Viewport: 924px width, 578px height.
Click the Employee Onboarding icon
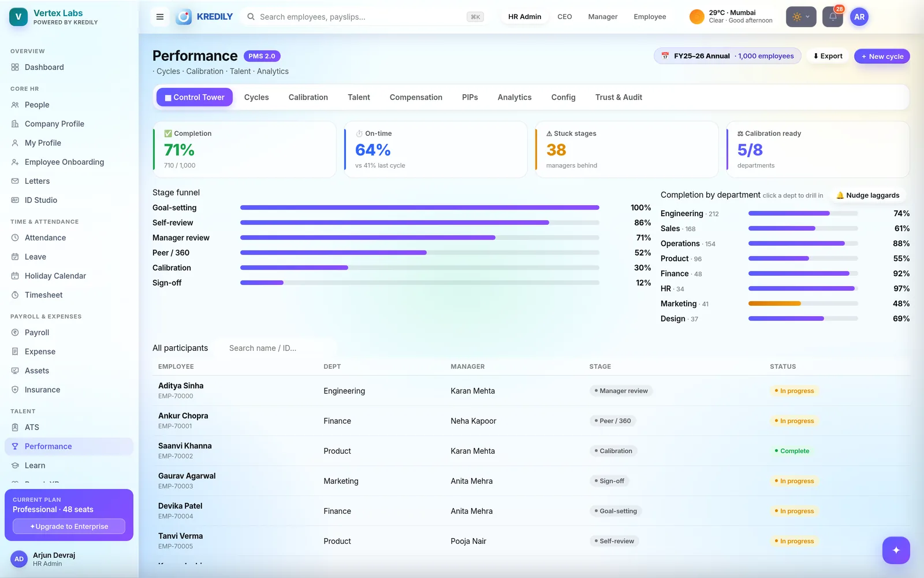click(x=15, y=162)
